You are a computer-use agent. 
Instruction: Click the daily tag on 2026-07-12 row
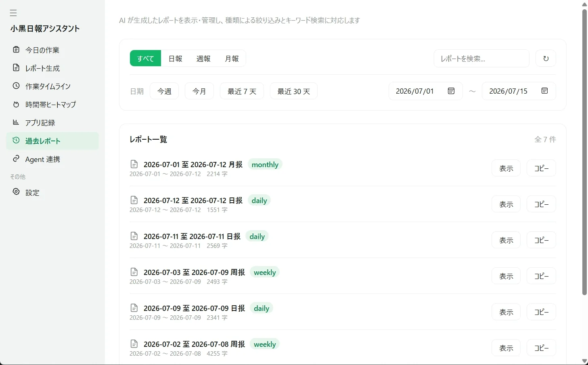(259, 200)
